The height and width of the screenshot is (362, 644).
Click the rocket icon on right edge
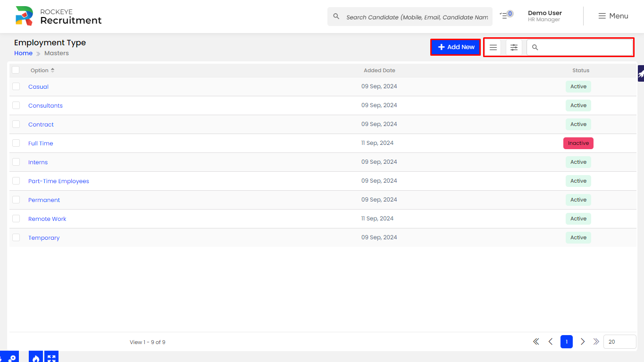tap(641, 74)
